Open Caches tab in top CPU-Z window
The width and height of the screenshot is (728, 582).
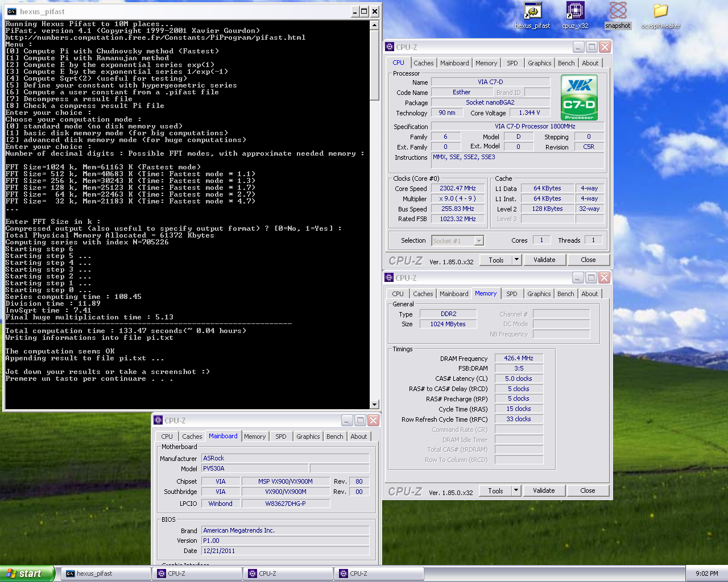point(424,63)
